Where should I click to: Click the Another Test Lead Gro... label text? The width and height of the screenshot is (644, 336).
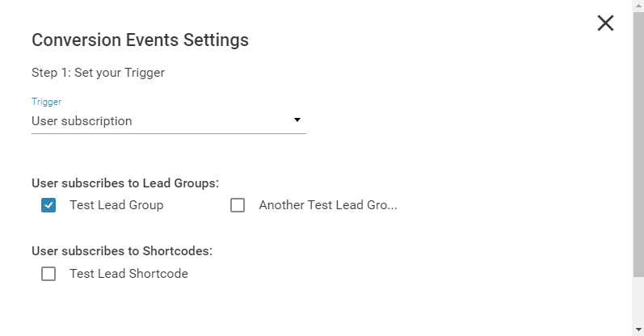click(x=328, y=205)
